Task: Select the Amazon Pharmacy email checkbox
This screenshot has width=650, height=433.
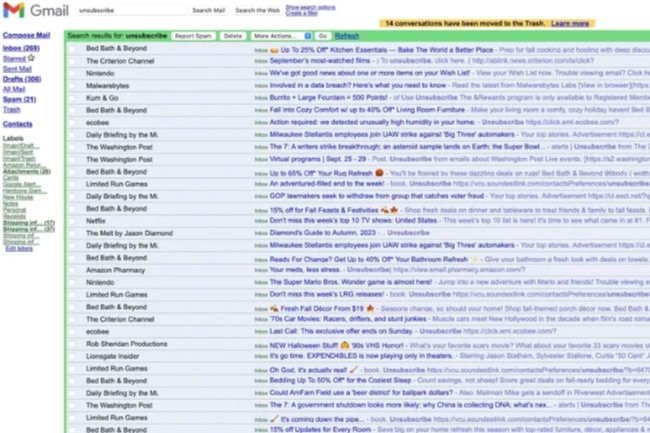Action: 73,270
